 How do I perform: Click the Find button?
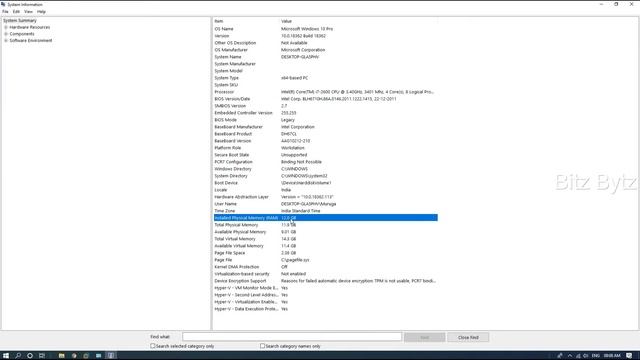tap(424, 337)
